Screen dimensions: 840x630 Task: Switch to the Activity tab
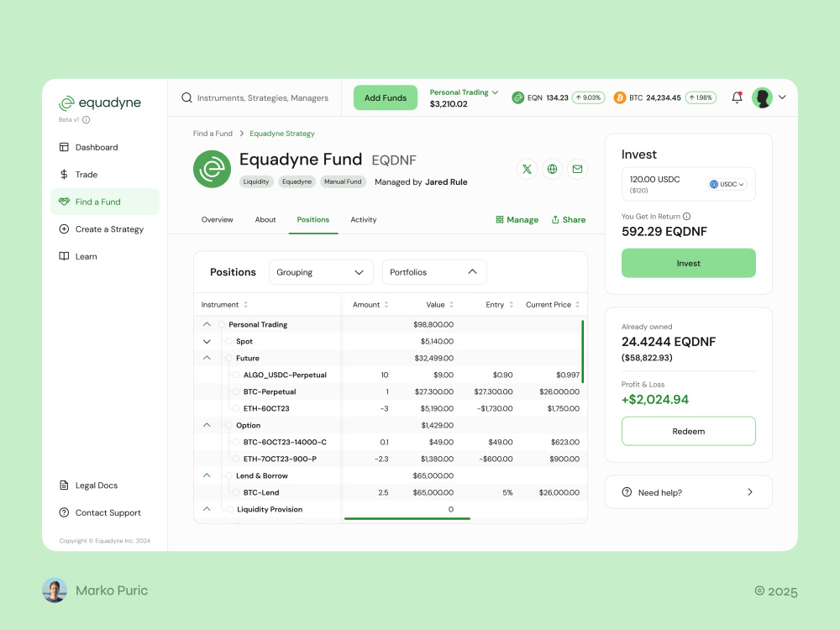click(364, 219)
